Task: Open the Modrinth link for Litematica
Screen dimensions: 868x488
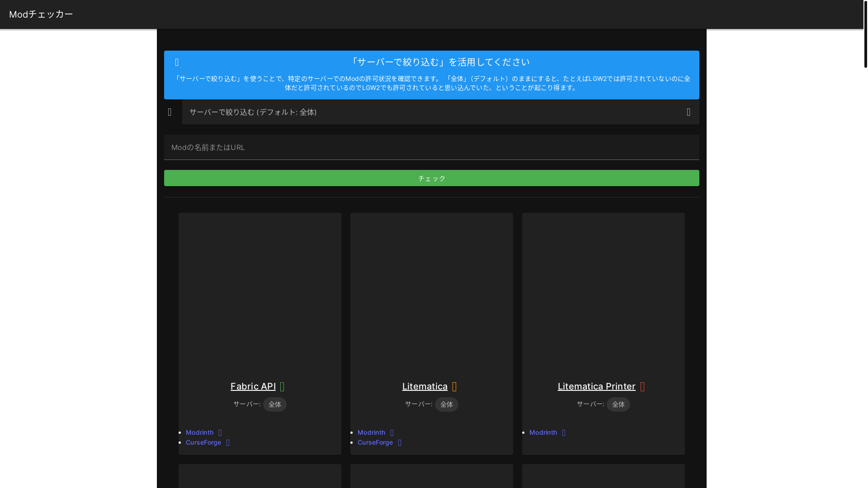Action: tap(372, 432)
